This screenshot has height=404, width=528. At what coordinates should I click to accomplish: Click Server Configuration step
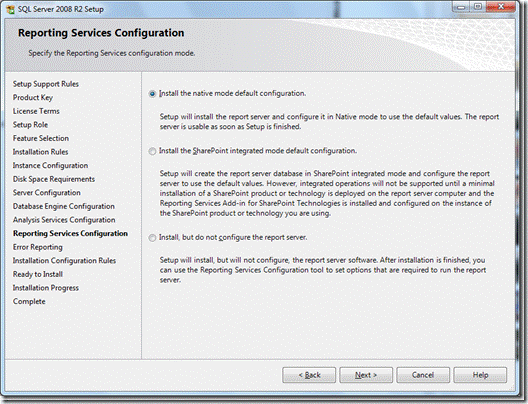[47, 193]
